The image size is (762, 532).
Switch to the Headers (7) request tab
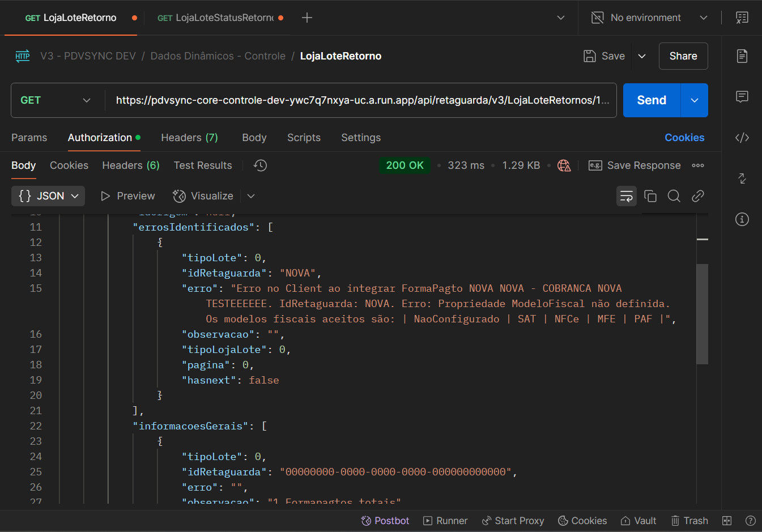pos(189,138)
